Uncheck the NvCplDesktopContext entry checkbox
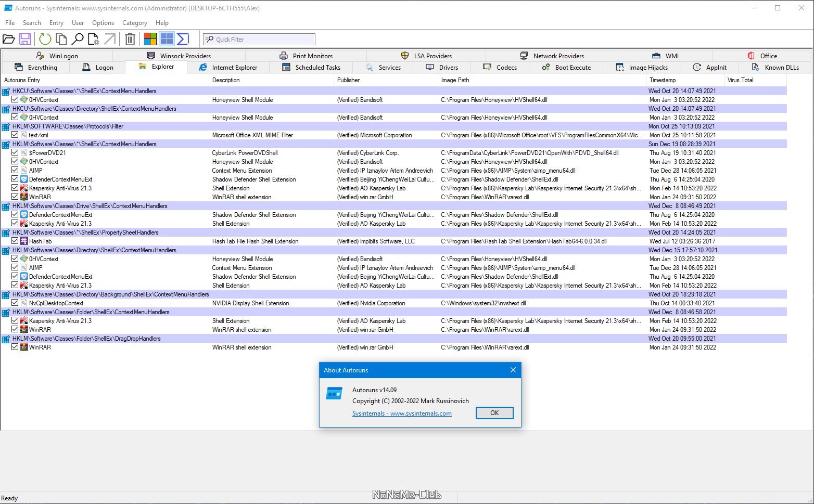 click(x=15, y=303)
